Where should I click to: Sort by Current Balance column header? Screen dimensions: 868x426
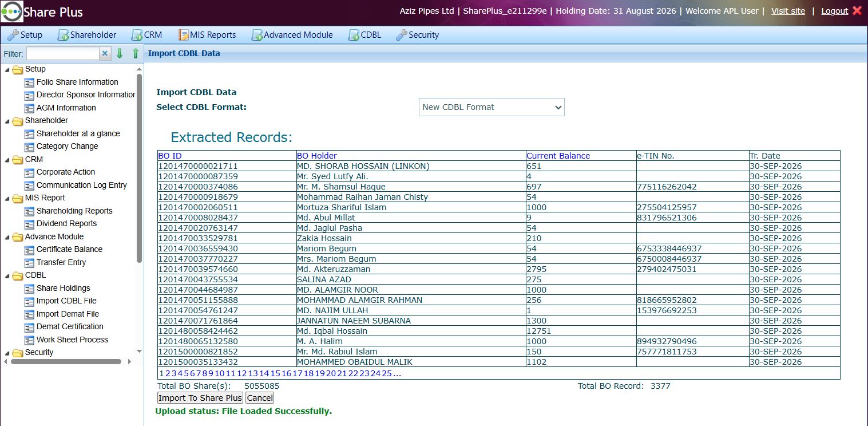click(558, 156)
